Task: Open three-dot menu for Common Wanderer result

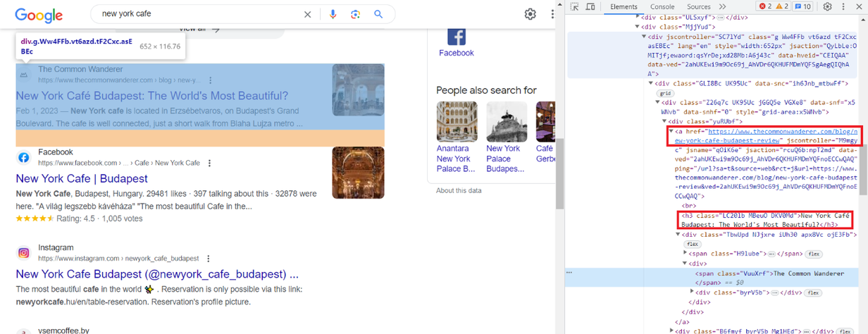Action: tap(210, 80)
